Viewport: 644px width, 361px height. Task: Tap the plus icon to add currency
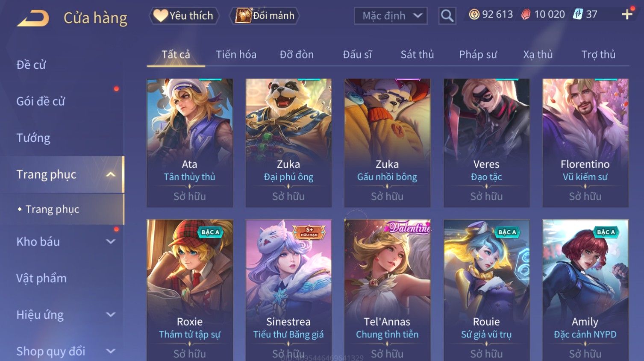pos(627,15)
